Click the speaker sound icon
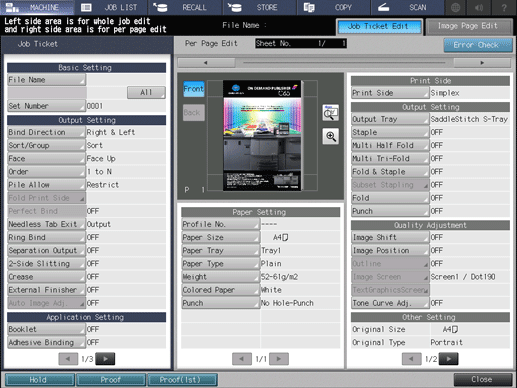Viewport: 517px width, 388px height. pyautogui.click(x=479, y=7)
